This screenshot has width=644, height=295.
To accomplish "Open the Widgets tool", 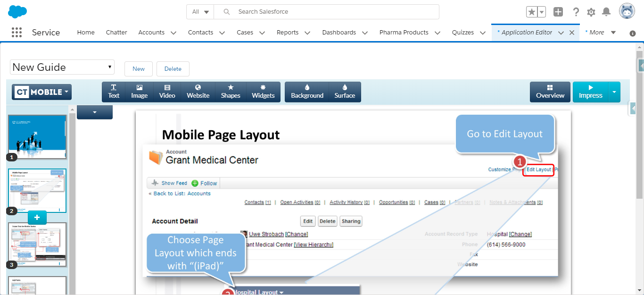I will (x=263, y=92).
